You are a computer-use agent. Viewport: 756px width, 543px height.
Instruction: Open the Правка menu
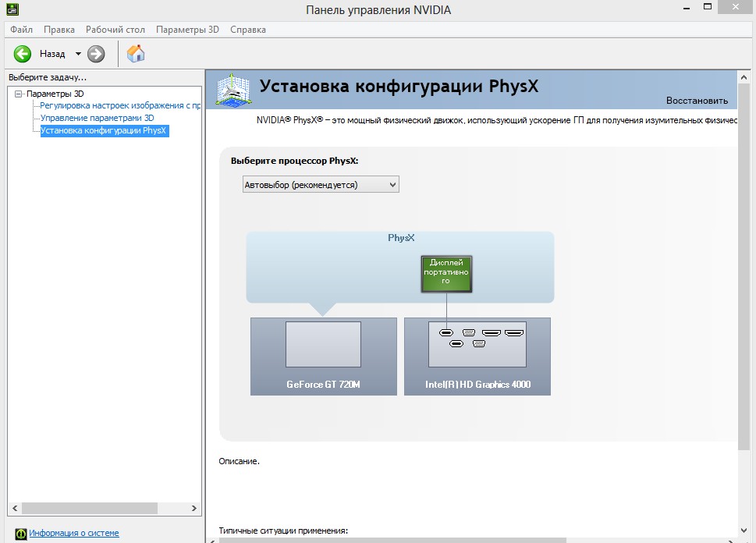click(59, 30)
